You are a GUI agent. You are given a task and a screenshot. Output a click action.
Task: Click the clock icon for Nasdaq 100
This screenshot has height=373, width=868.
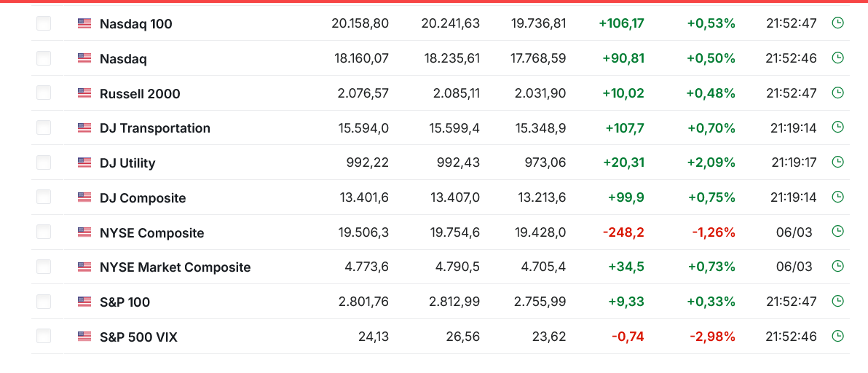point(837,23)
